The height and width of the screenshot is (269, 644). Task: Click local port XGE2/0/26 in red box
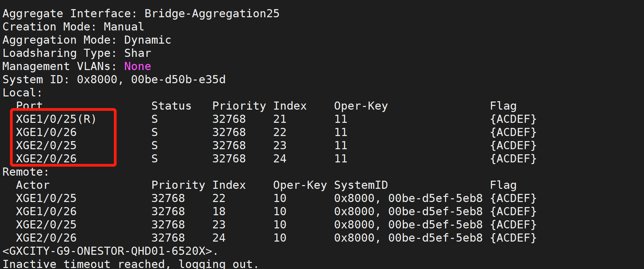pyautogui.click(x=46, y=159)
